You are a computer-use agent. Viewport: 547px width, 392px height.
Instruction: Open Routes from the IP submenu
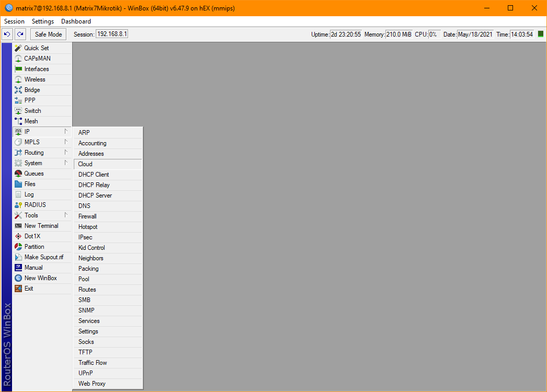(108, 290)
